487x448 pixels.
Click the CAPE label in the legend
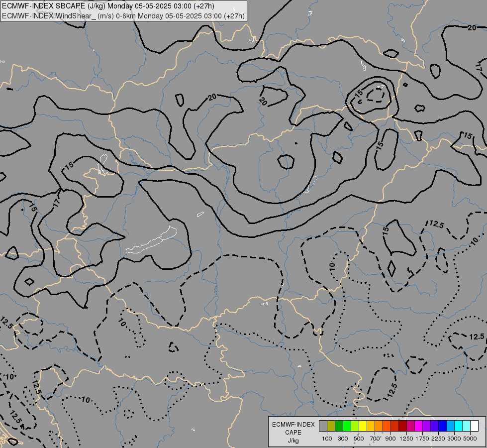[x=293, y=433]
